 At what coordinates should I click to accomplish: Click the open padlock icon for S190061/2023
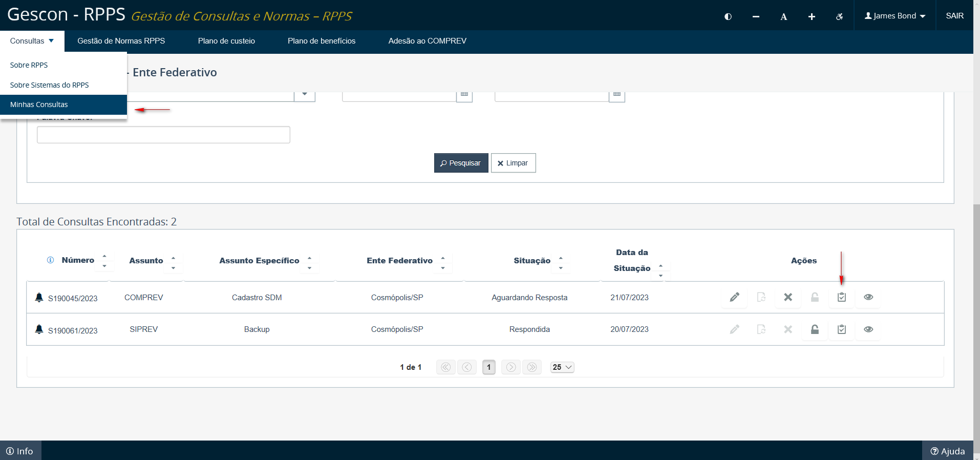click(x=815, y=329)
